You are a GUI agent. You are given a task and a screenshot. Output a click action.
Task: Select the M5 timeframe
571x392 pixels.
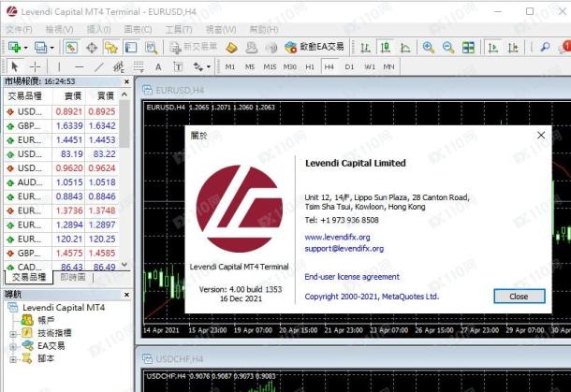coord(249,66)
